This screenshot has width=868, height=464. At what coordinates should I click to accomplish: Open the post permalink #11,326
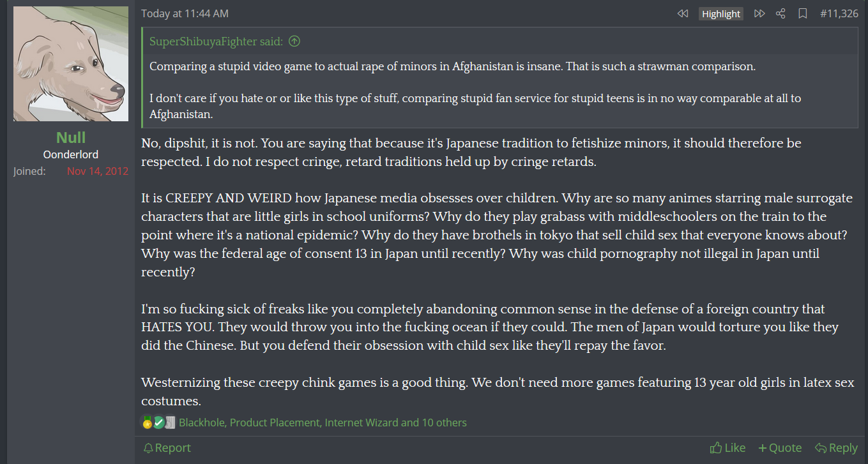[839, 13]
